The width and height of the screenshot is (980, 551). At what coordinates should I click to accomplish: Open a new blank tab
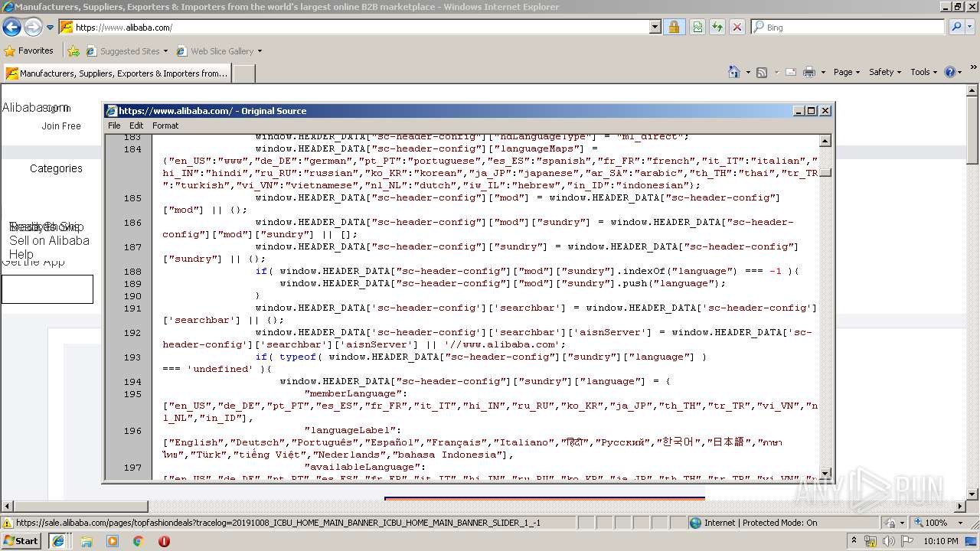pos(243,73)
